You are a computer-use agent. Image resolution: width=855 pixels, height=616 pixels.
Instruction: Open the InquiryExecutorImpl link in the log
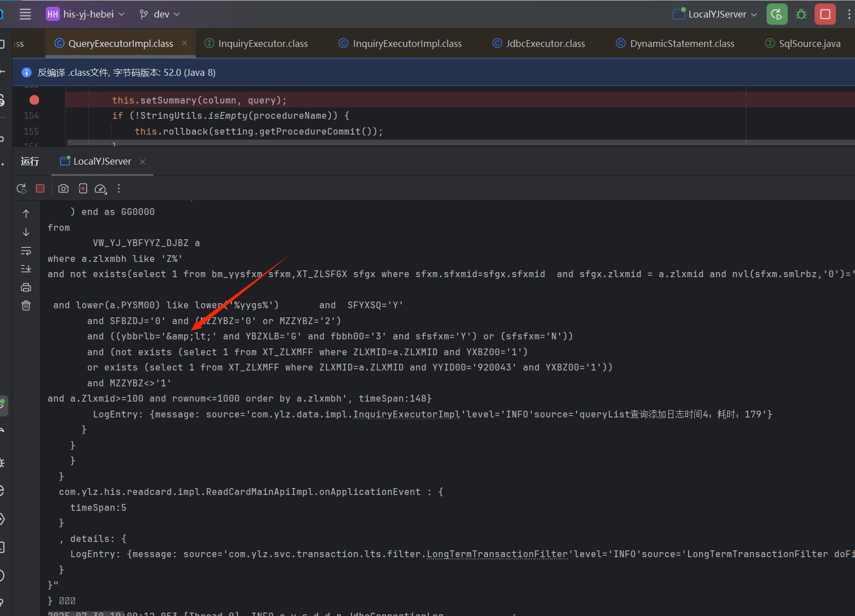click(406, 415)
